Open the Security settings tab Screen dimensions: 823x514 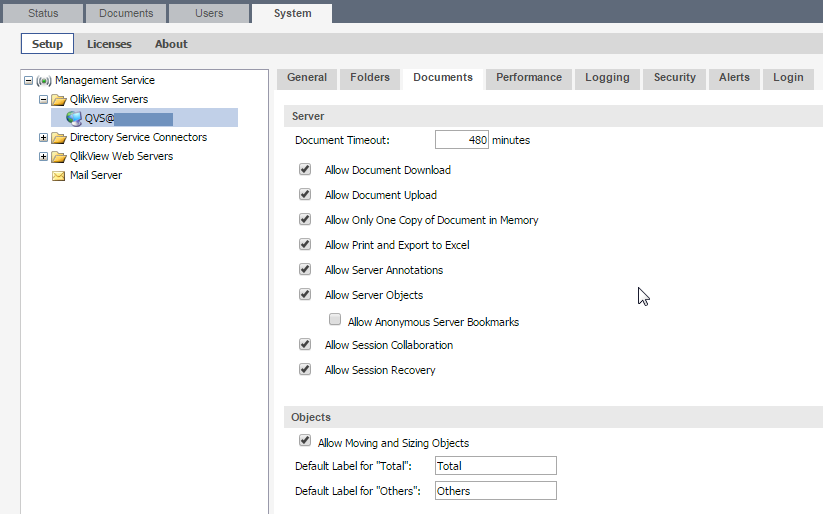[674, 78]
